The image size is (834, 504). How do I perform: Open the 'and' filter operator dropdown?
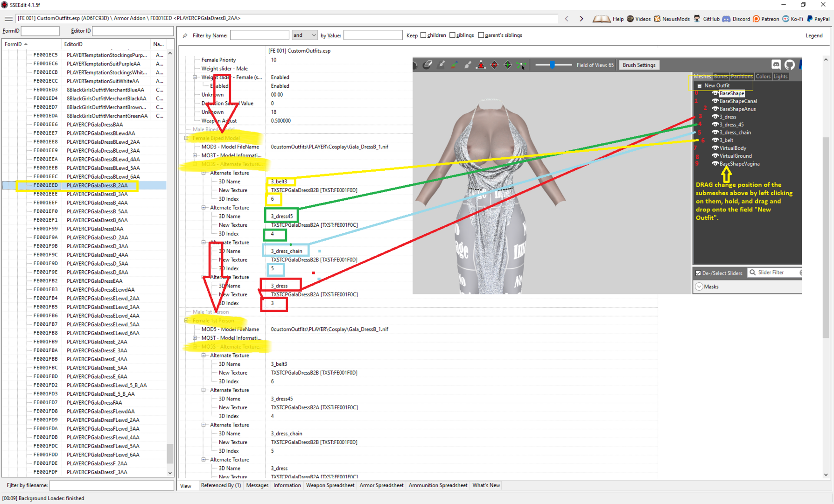[305, 35]
